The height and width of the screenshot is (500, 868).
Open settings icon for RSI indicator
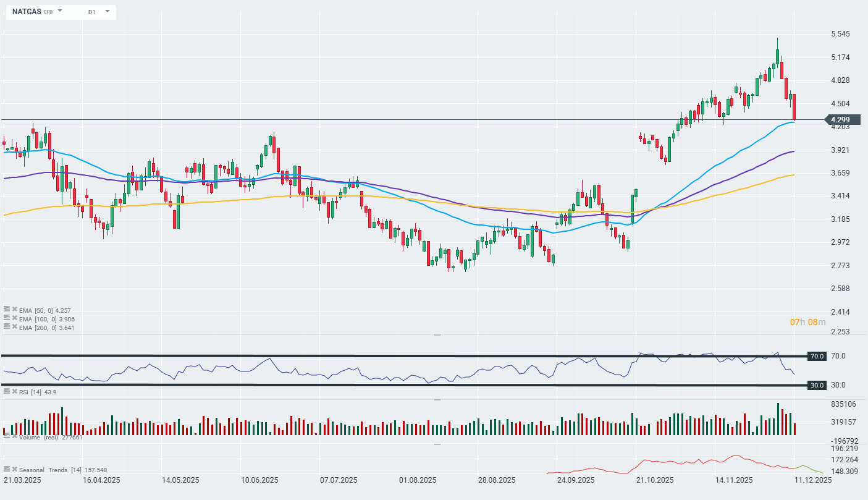(7, 391)
